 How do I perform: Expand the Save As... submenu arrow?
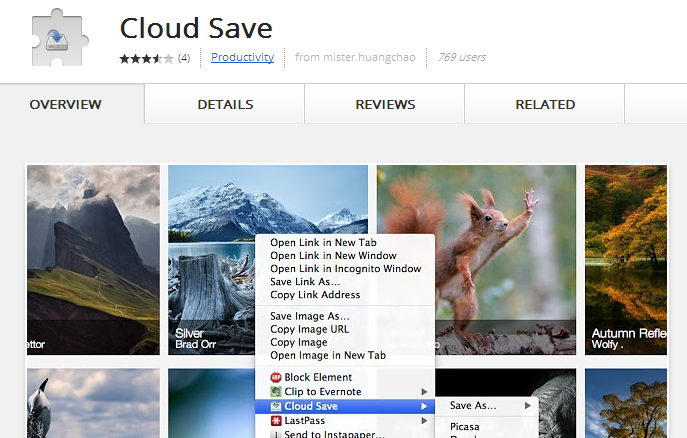click(528, 406)
